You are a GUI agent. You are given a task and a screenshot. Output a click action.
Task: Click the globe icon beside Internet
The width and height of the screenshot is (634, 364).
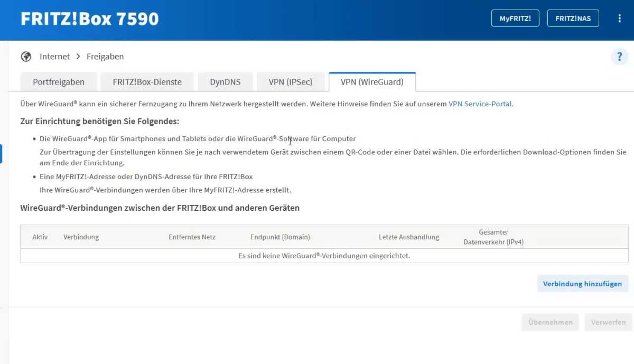[26, 57]
